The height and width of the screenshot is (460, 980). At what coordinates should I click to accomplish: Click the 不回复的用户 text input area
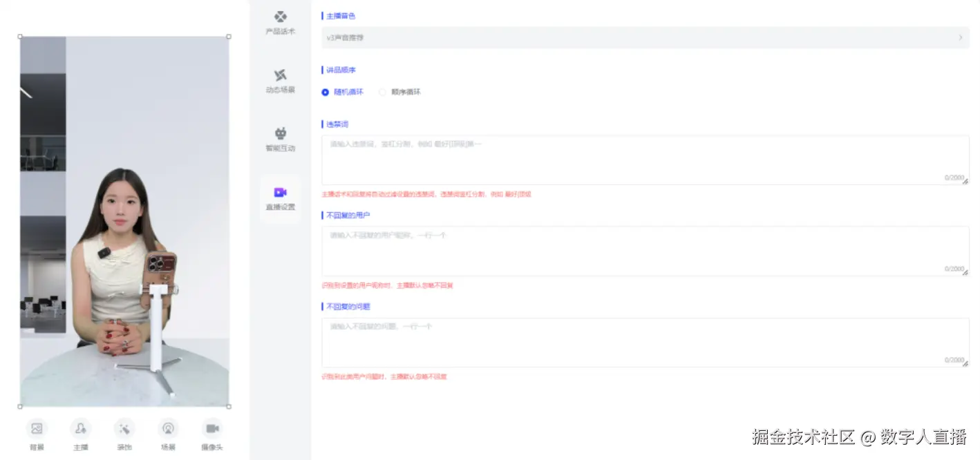click(x=646, y=251)
